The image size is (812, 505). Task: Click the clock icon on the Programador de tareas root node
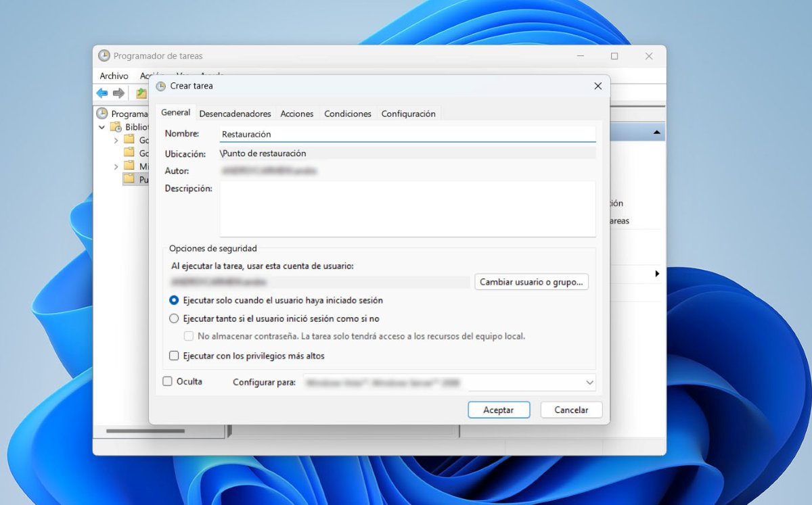tap(103, 112)
